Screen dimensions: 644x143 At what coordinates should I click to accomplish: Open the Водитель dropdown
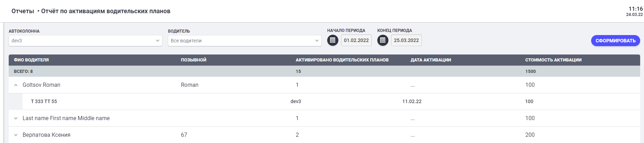coord(244,41)
